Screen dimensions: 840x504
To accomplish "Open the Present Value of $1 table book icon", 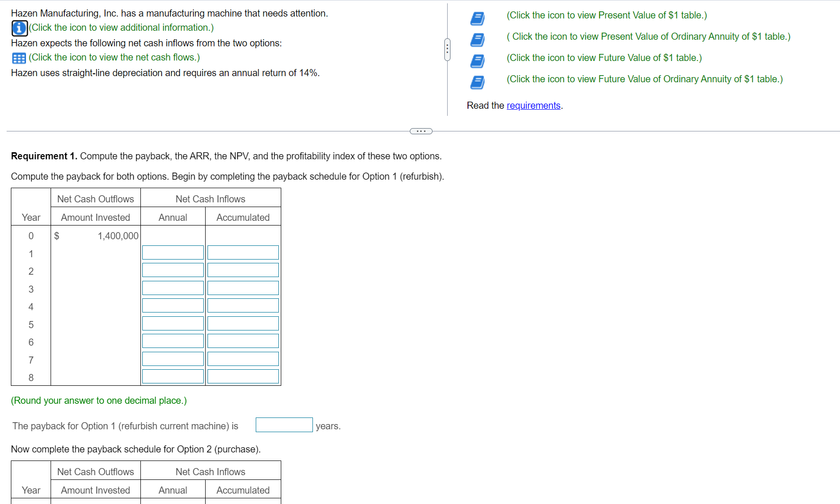I will pos(477,18).
